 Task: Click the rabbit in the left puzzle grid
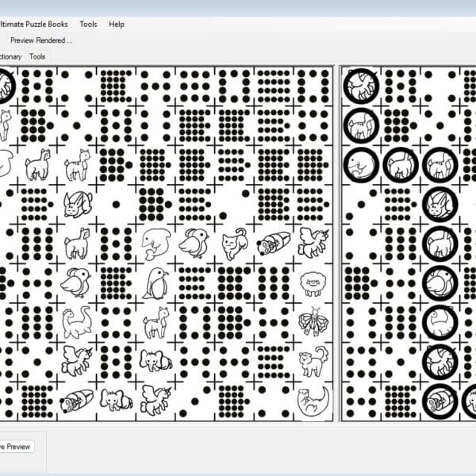coord(77,204)
